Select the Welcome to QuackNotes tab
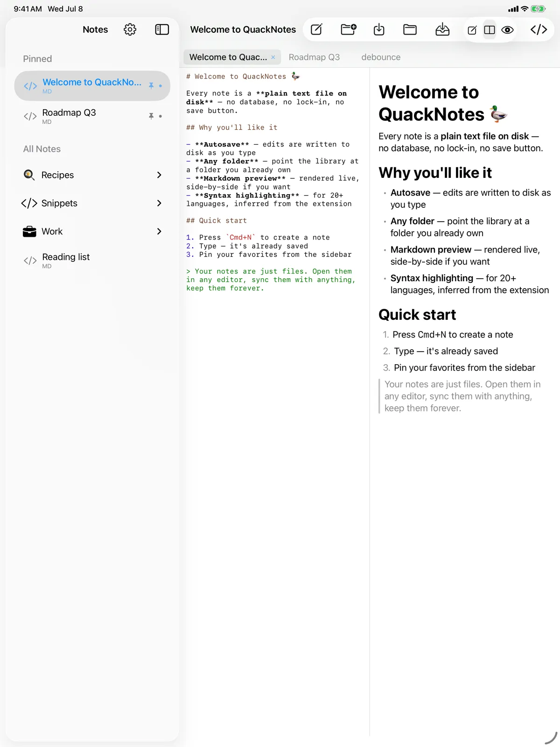This screenshot has height=747, width=560. click(228, 57)
